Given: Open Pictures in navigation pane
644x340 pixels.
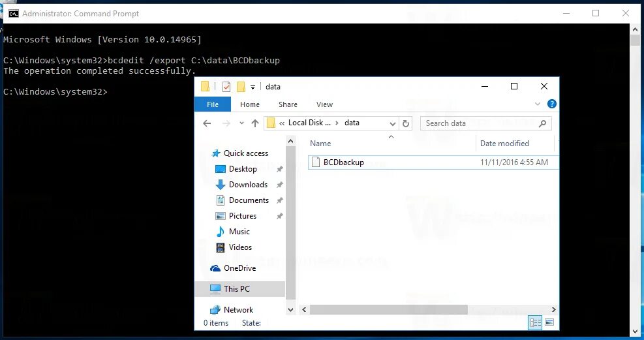Looking at the screenshot, I should (236, 215).
